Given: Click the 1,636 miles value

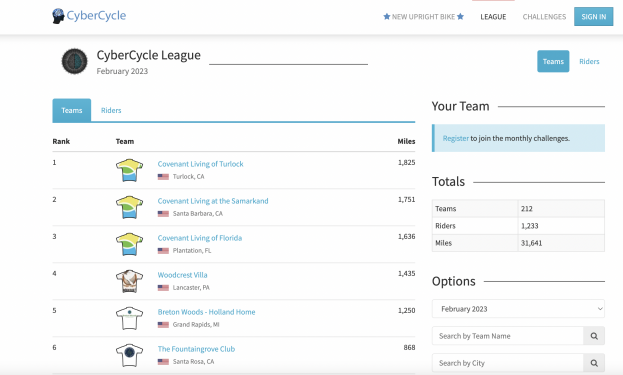Looking at the screenshot, I should point(406,236).
